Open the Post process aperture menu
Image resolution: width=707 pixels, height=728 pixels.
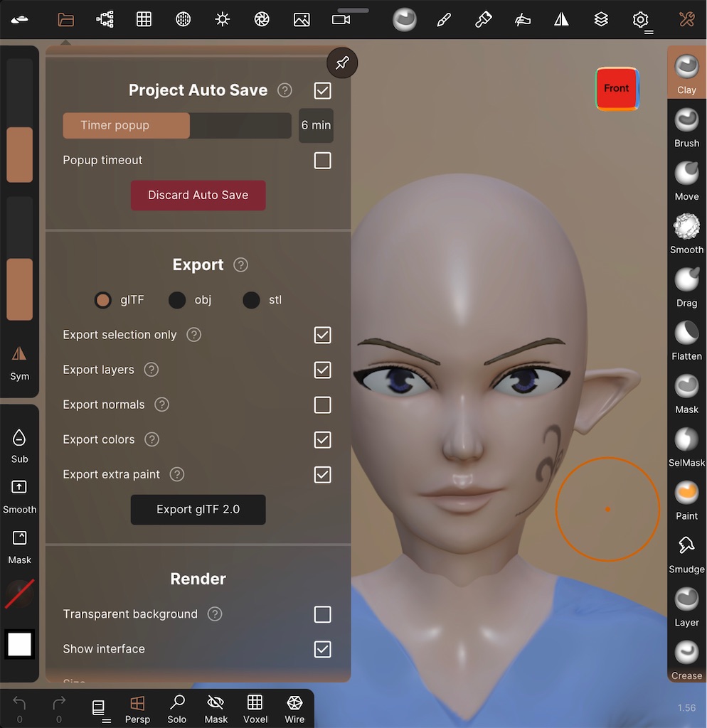point(262,19)
